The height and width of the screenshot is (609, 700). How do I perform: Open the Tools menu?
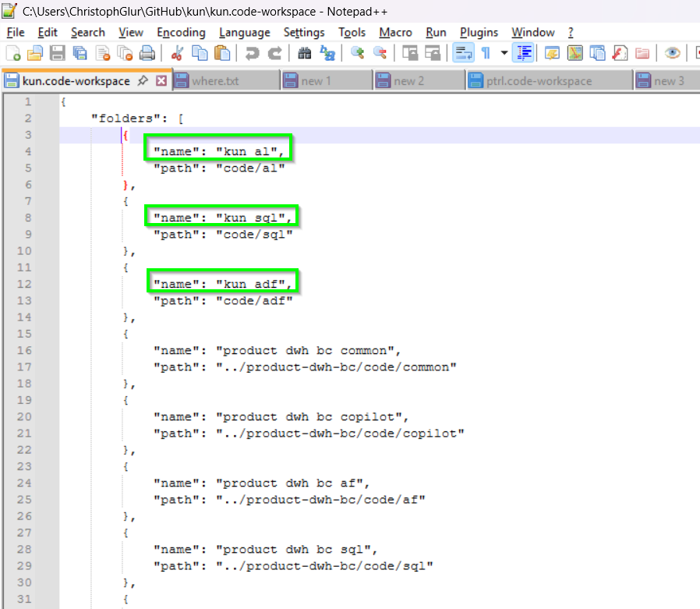[352, 33]
